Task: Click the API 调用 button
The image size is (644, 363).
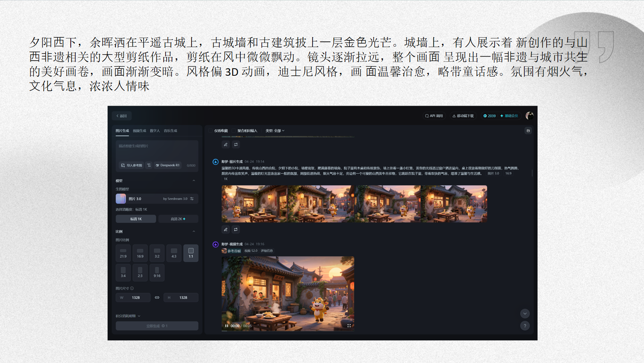Action: coord(434,116)
